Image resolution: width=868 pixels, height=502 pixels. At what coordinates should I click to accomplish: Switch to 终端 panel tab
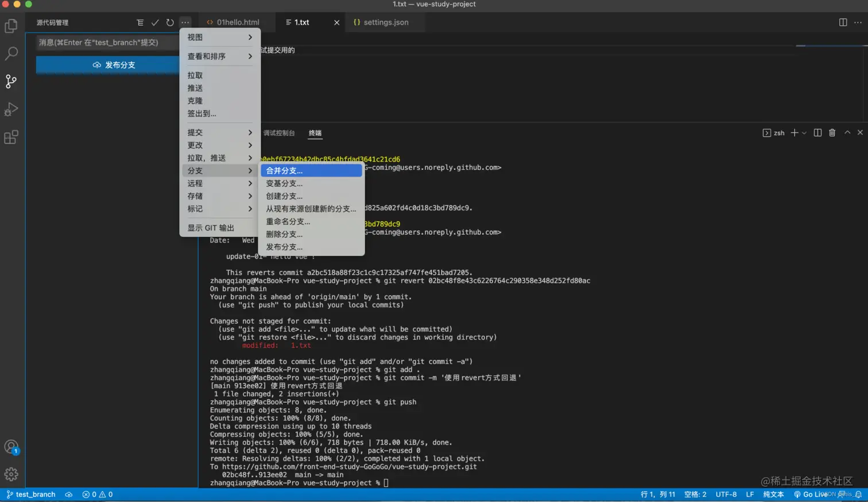(315, 133)
